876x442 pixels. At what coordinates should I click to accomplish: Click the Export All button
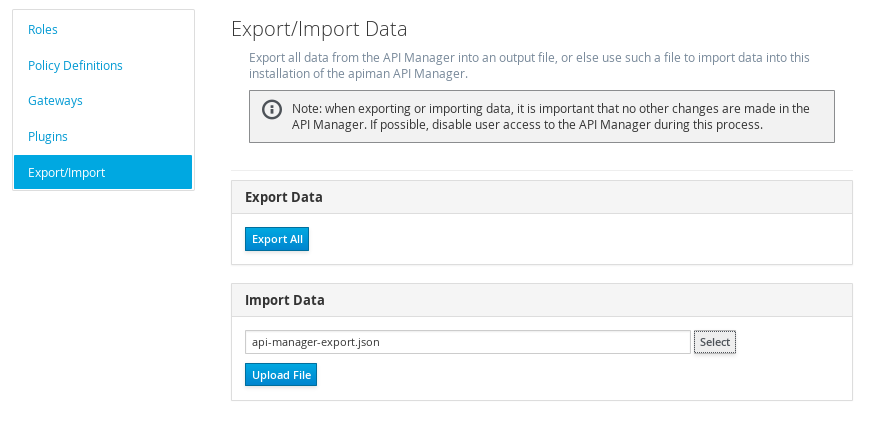[277, 239]
